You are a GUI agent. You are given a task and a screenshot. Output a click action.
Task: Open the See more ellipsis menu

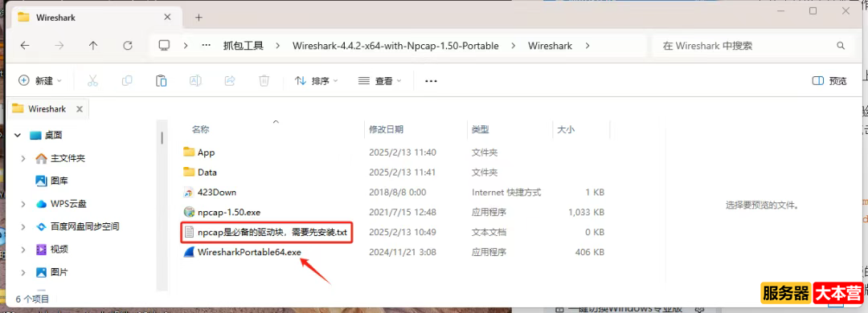point(431,81)
